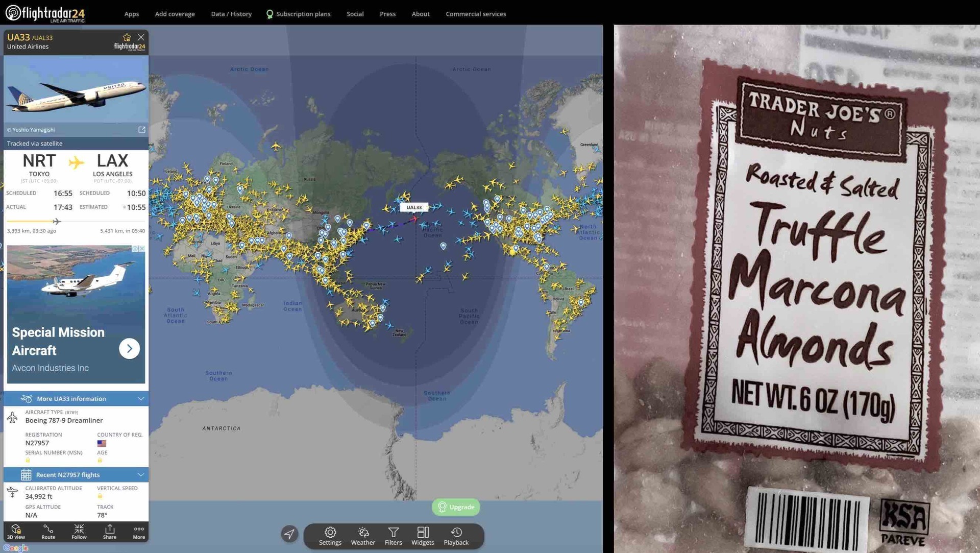Viewport: 980px width, 553px height.
Task: Click the locate-me arrow button
Action: point(289,534)
